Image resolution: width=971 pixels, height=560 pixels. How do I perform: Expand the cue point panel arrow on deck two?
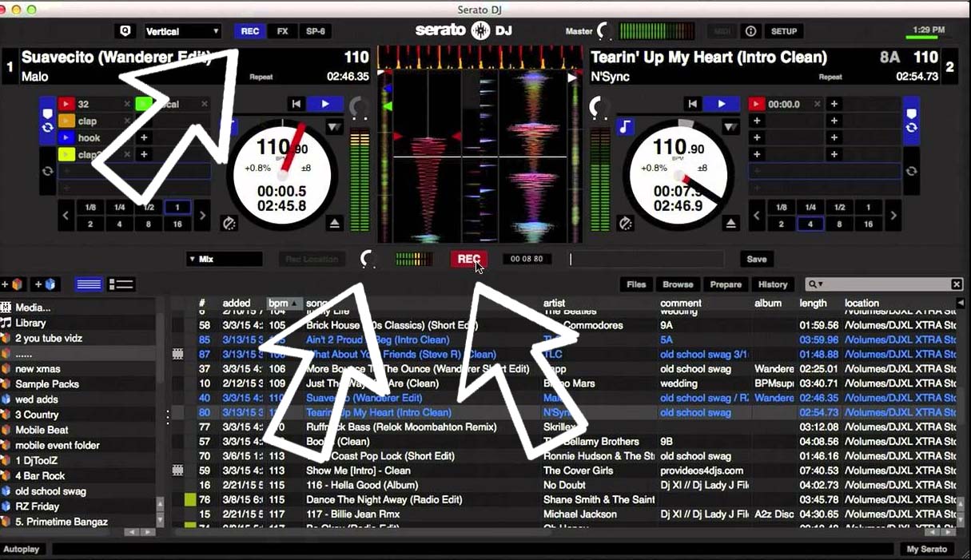pos(730,126)
